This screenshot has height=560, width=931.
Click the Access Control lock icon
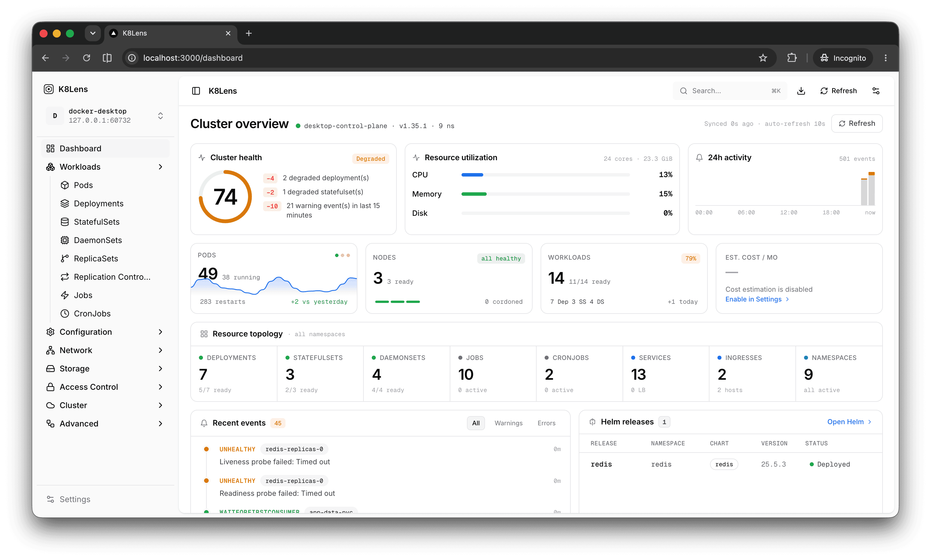[x=50, y=387]
